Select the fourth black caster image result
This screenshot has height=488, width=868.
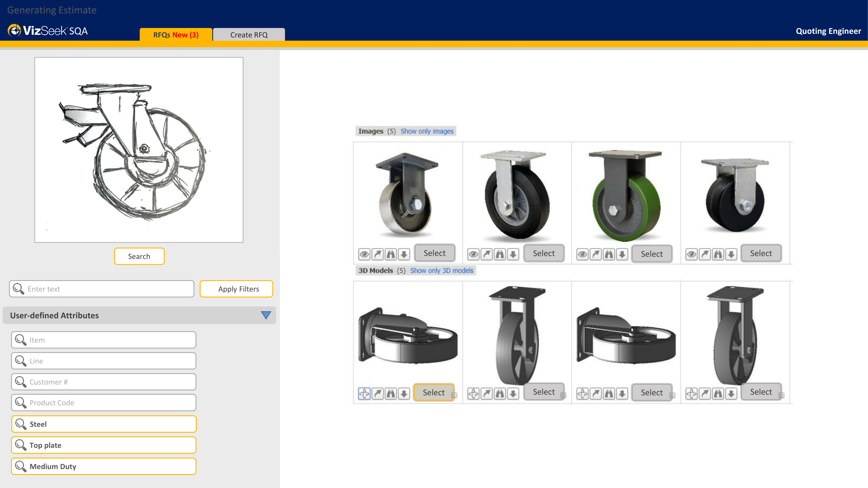coord(761,253)
